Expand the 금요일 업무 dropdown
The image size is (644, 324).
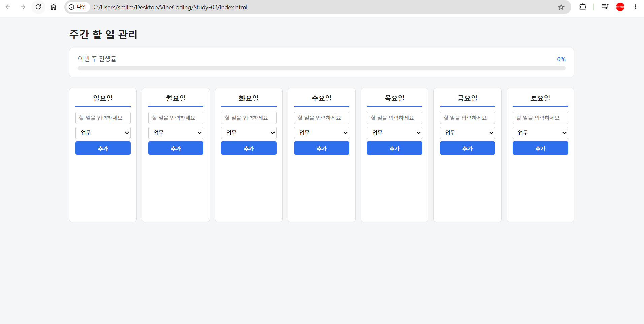468,133
